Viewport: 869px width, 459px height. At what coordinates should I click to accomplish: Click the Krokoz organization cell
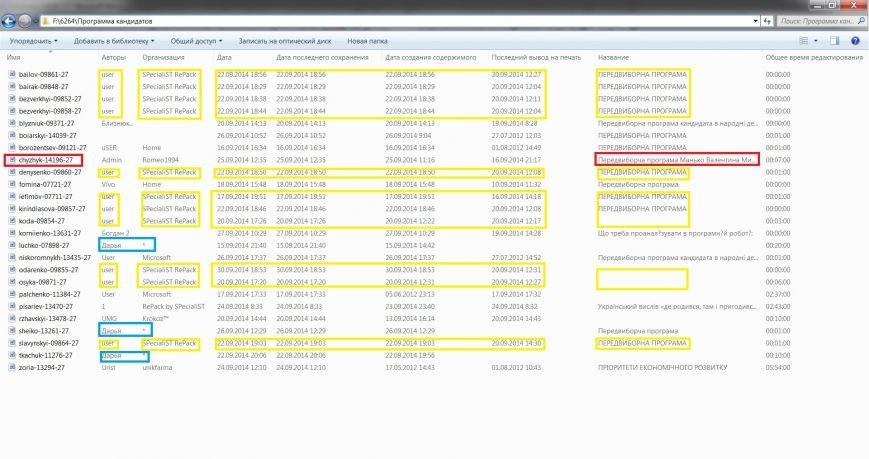pos(155,318)
